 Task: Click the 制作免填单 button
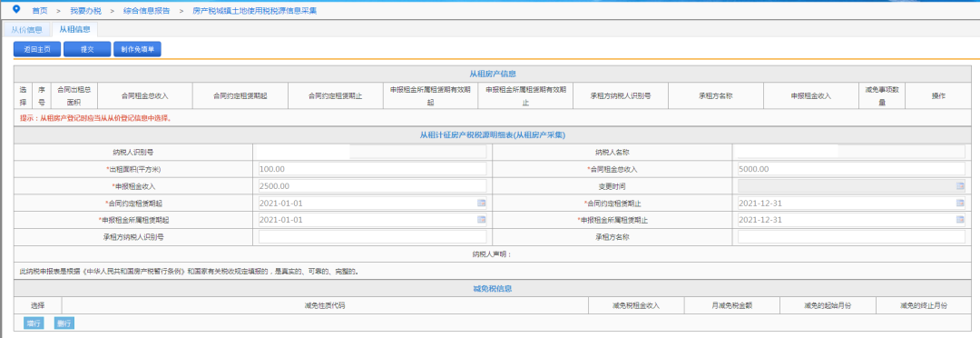(x=137, y=49)
